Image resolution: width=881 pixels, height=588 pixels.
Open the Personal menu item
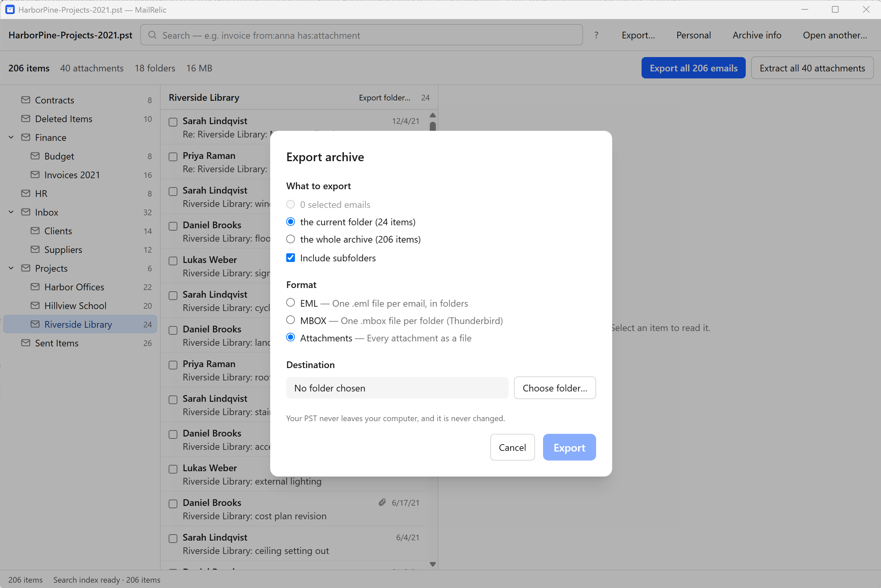point(693,35)
